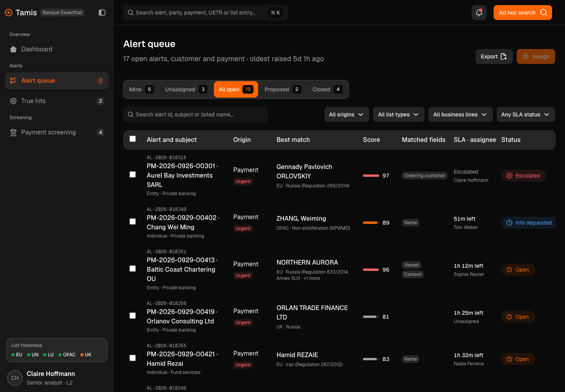This screenshot has width=565, height=392.
Task: Check the Hamid Rezai alert checkbox
Action: click(133, 358)
